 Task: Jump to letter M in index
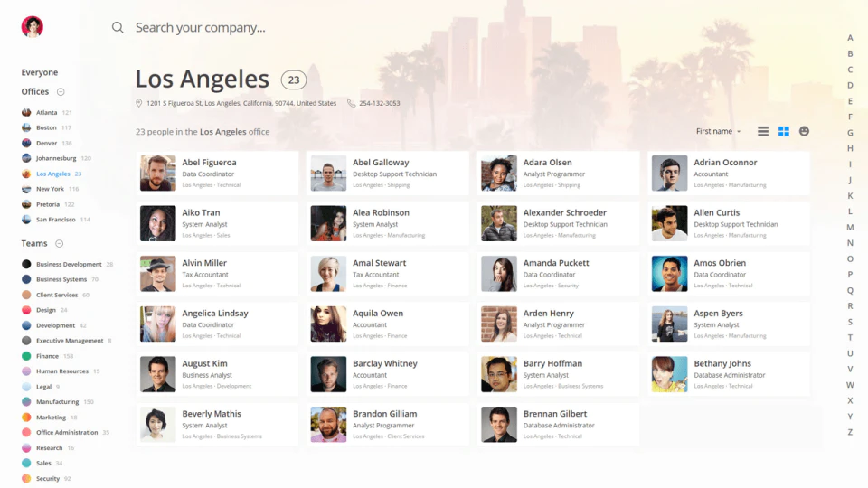850,228
